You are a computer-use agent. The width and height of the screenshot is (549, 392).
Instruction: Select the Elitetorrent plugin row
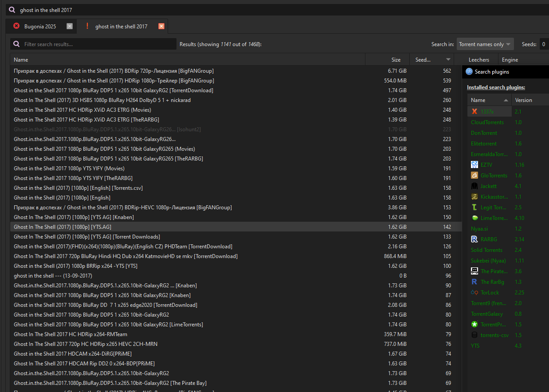[508, 144]
